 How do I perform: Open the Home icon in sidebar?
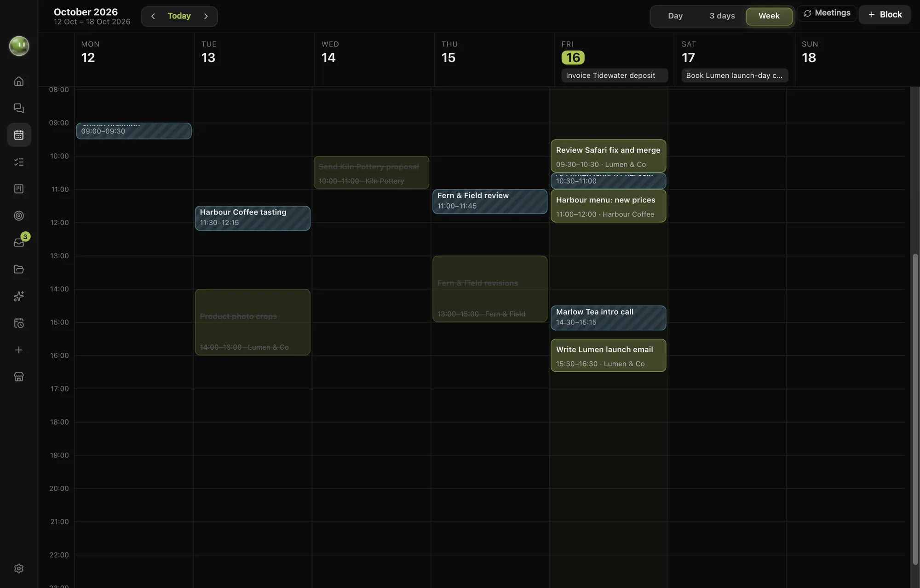[x=19, y=81]
